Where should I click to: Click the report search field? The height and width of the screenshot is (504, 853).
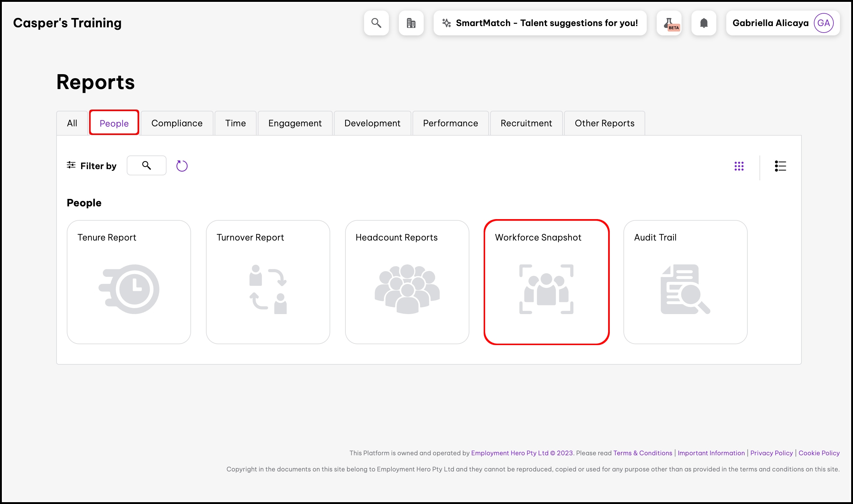click(x=147, y=165)
